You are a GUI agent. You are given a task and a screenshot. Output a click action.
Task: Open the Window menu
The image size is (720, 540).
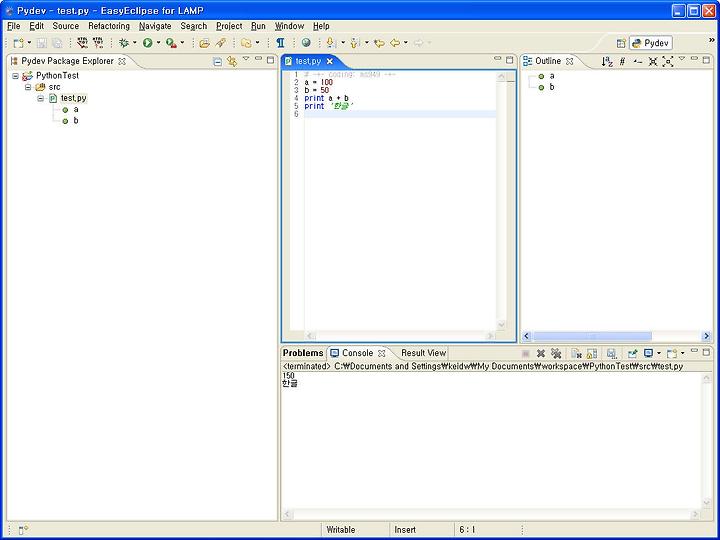pyautogui.click(x=289, y=26)
